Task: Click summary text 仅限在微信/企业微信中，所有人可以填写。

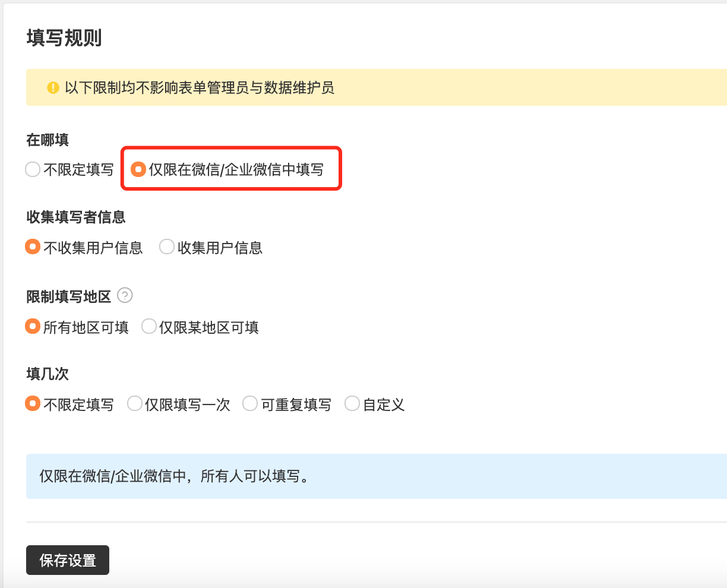Action: click(x=175, y=476)
